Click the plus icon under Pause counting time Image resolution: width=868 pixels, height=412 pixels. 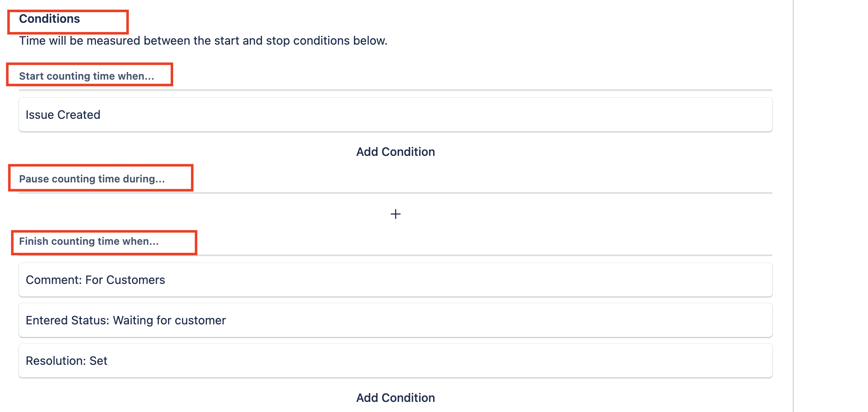(395, 214)
